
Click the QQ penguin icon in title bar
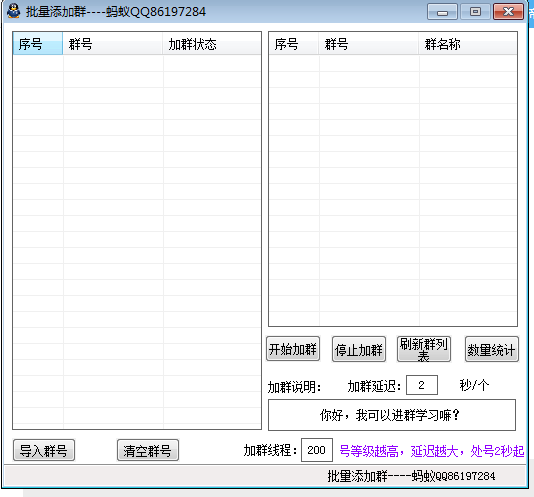pos(14,11)
